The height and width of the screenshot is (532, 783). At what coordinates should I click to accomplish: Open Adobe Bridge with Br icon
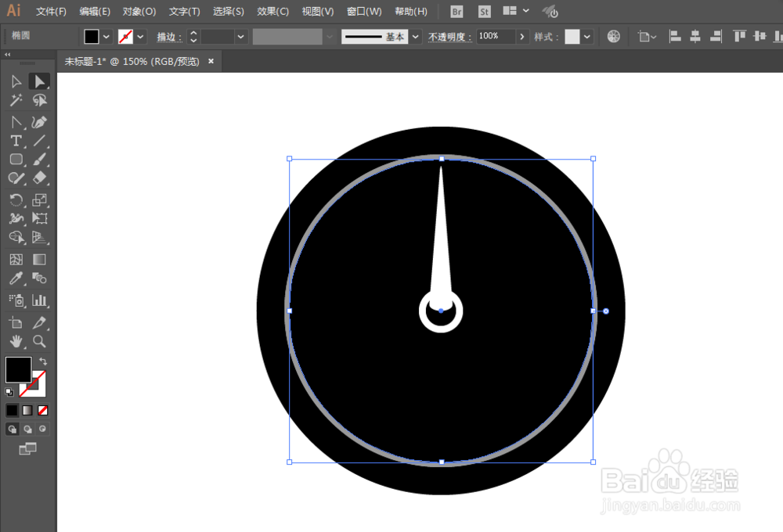[456, 12]
